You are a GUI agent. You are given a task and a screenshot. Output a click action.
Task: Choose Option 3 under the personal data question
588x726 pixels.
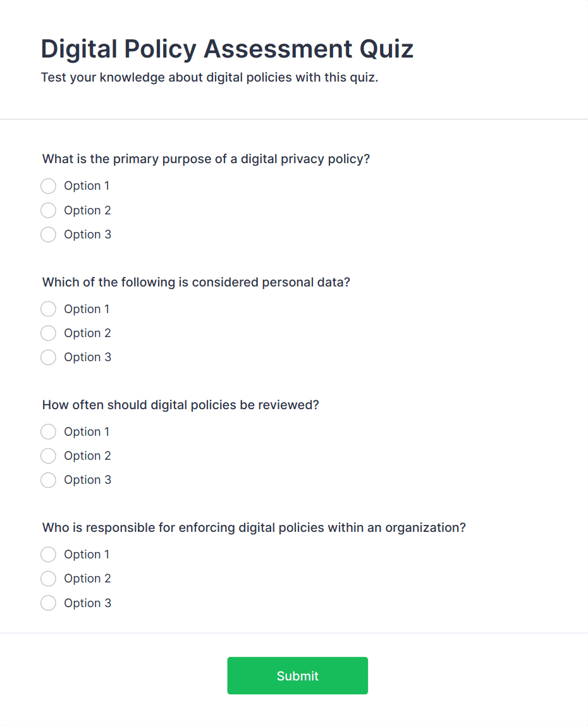48,357
